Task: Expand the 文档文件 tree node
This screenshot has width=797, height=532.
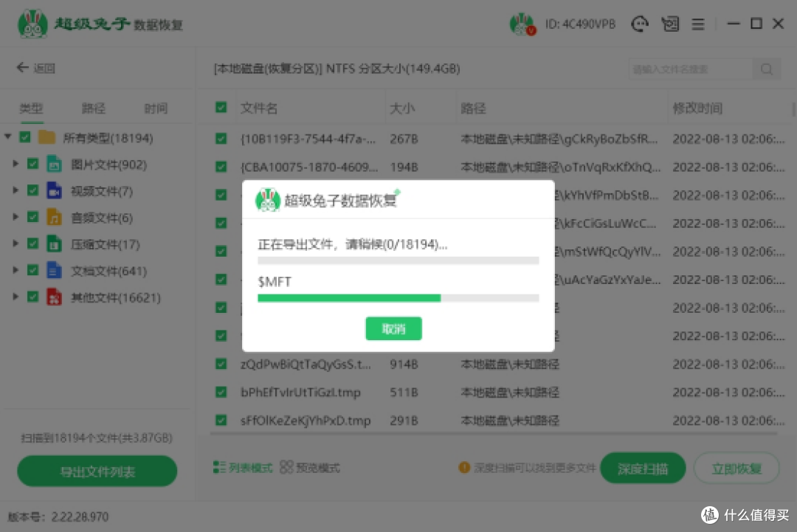Action: (15, 270)
